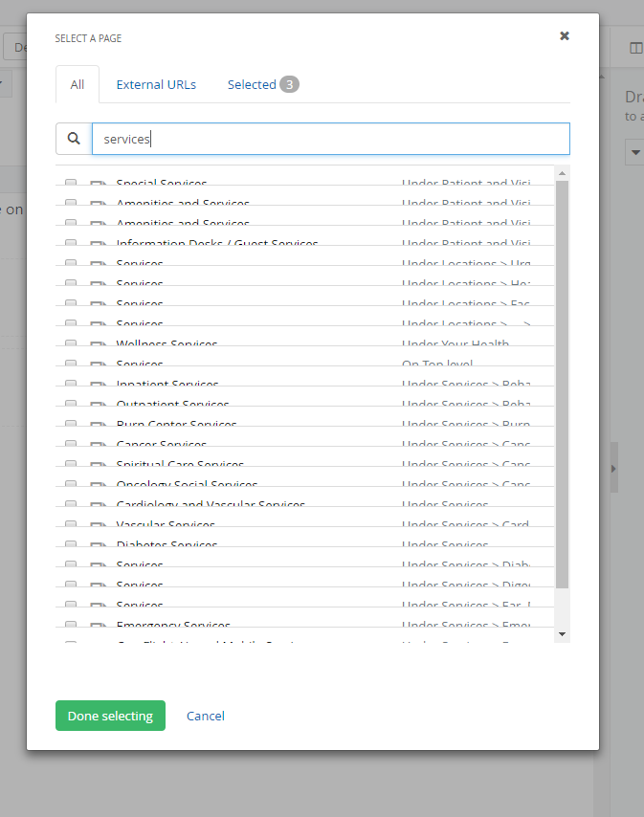Click the page icon beside Burn Center Services
The height and width of the screenshot is (817, 644).
(x=98, y=425)
